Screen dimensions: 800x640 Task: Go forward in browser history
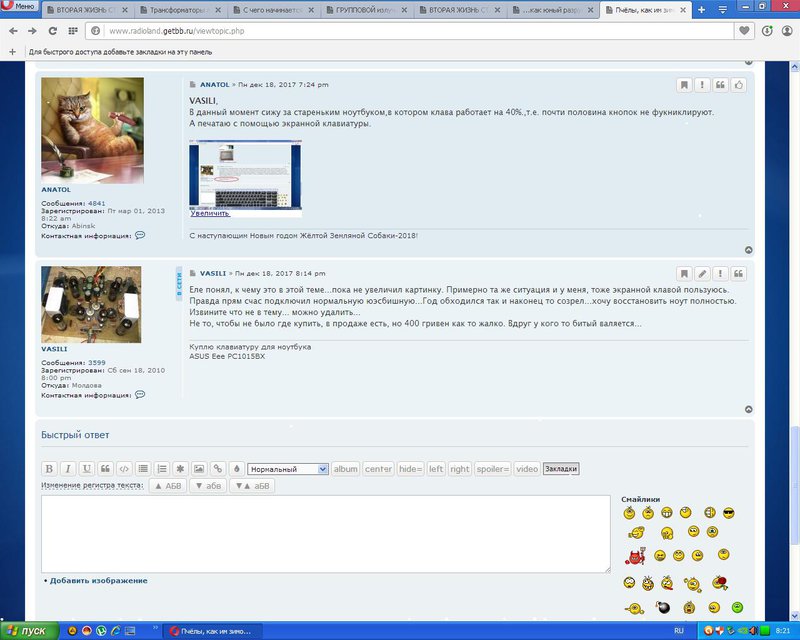[x=32, y=31]
